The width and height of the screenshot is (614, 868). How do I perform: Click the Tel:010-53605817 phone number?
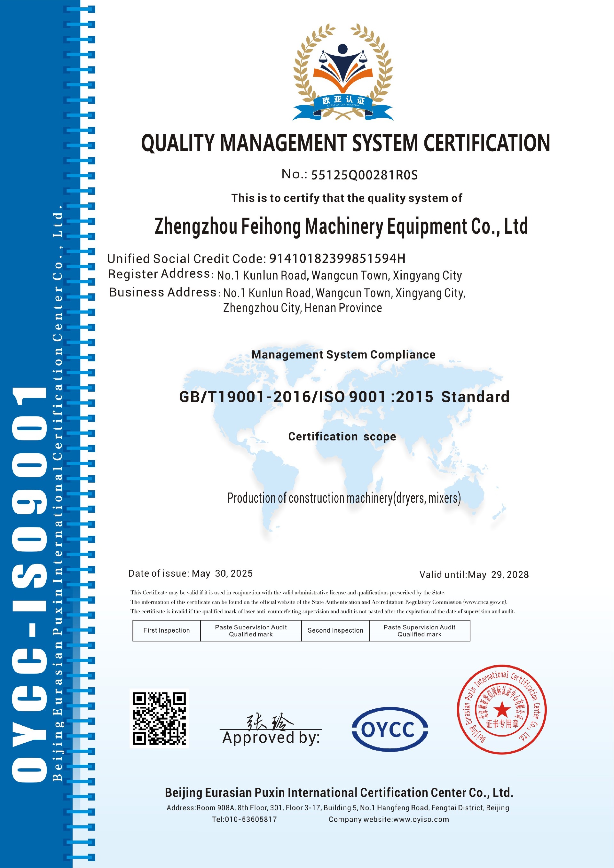click(244, 819)
